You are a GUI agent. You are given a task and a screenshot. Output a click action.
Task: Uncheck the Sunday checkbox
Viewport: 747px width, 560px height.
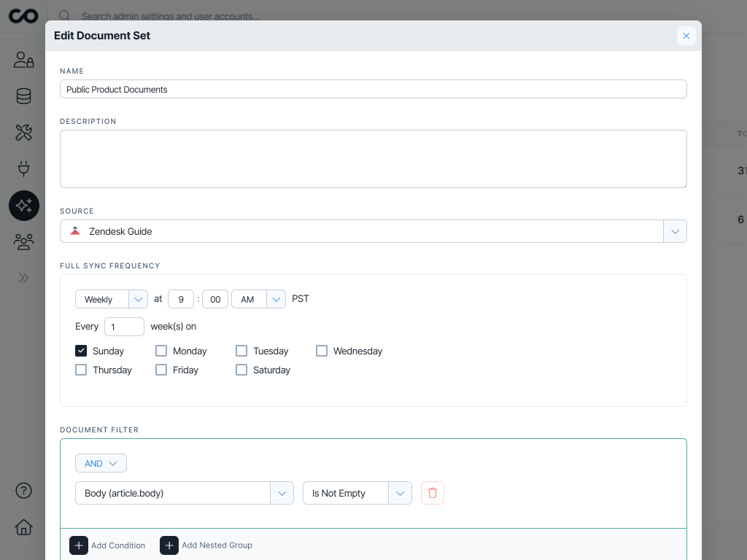tap(81, 351)
